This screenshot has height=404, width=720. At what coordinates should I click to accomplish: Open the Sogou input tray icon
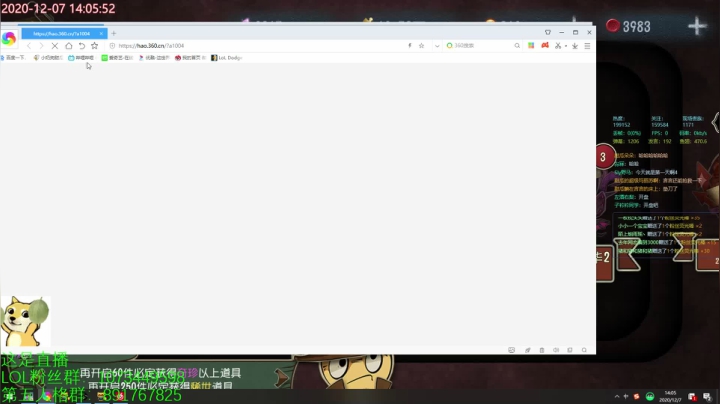point(636,396)
